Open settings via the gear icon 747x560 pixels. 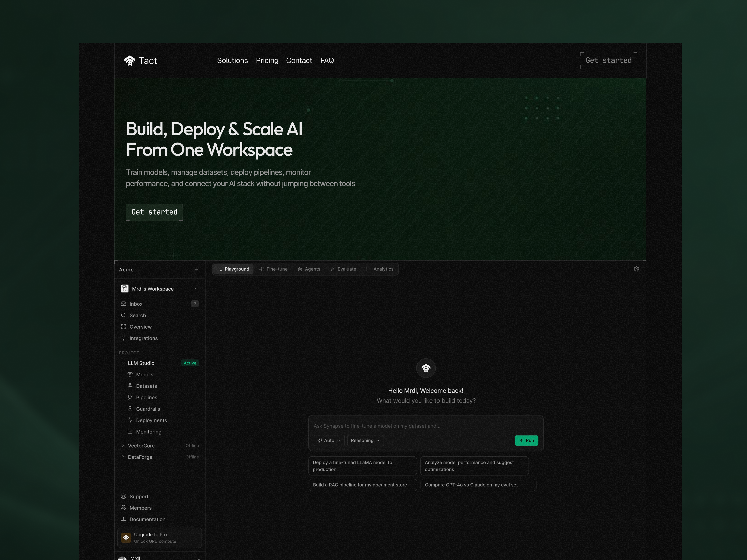[x=637, y=269]
